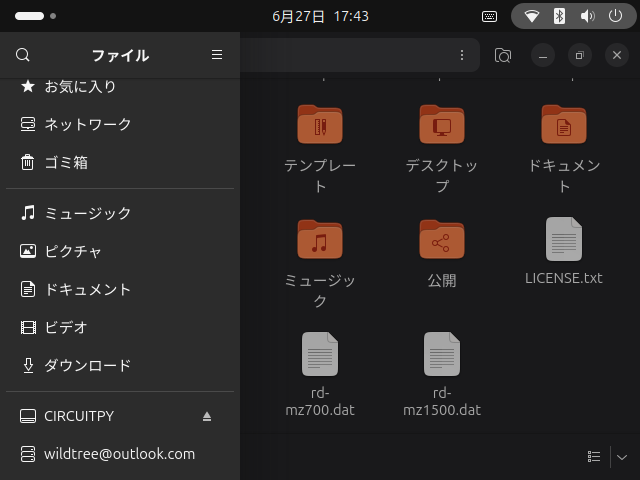Image resolution: width=640 pixels, height=480 pixels.
Task: Open the search icon in Files sidebar
Action: coord(22,55)
